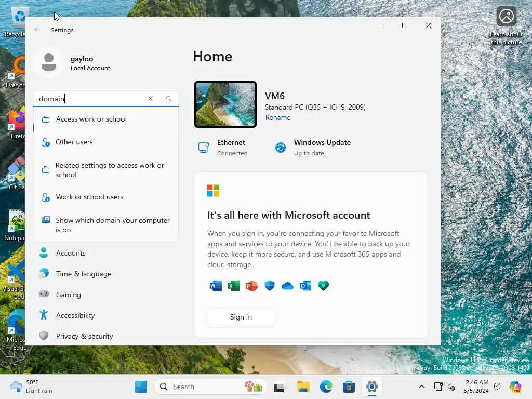The height and width of the screenshot is (399, 532).
Task: Click the Outlook app icon
Action: pos(305,286)
